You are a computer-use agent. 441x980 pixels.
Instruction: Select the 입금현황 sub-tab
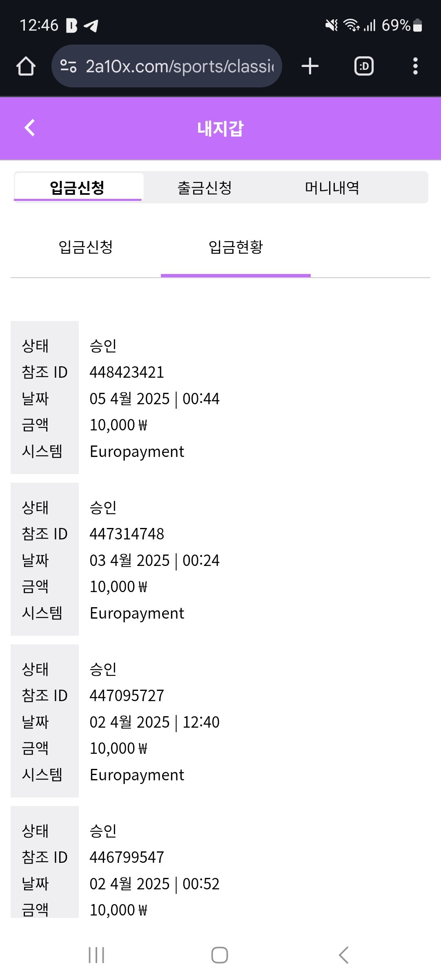[x=236, y=247]
